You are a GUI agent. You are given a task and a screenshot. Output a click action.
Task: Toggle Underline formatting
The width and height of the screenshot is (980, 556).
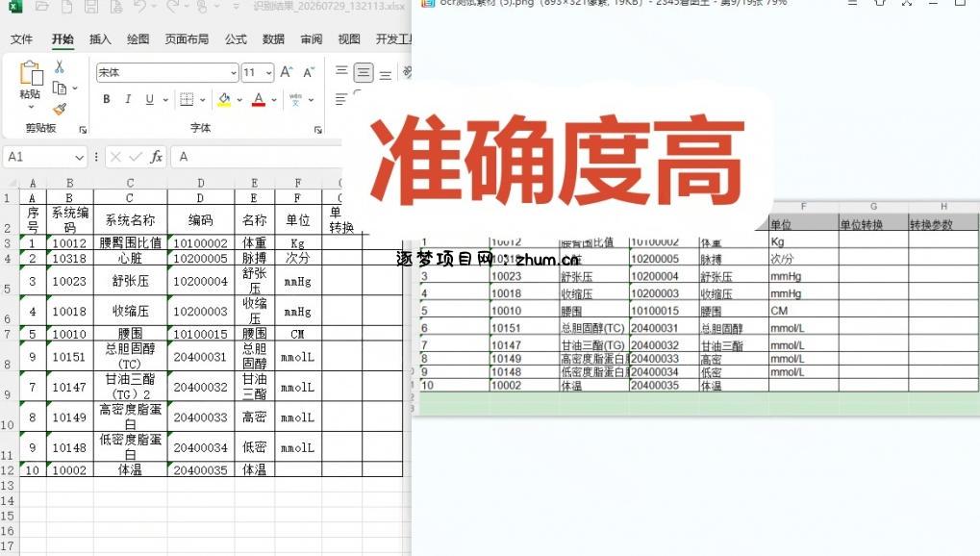149,99
